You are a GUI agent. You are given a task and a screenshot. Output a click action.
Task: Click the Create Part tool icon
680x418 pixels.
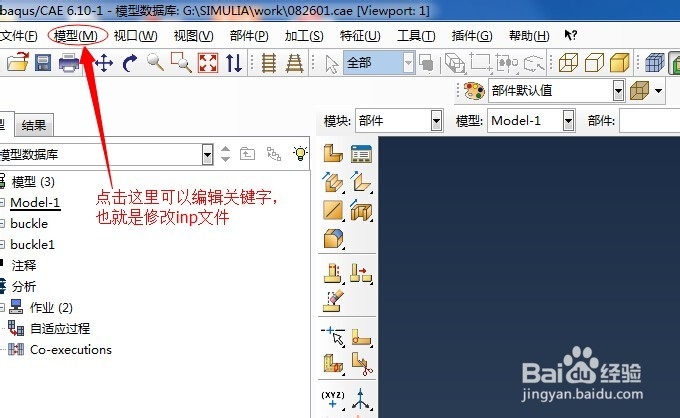[333, 153]
